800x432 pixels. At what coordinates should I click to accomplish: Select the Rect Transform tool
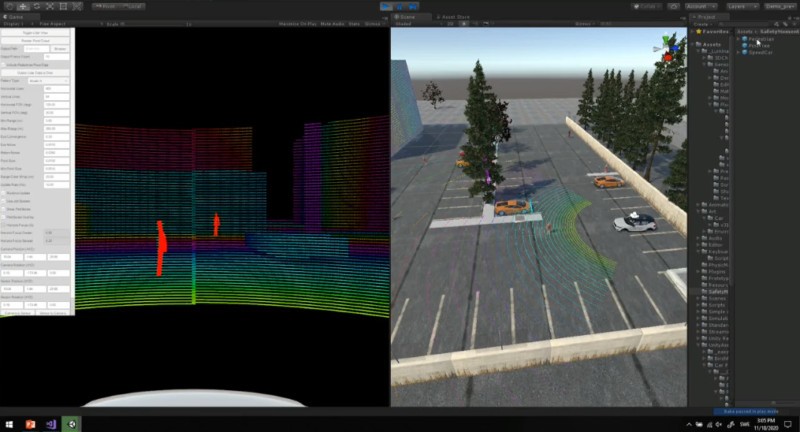64,6
